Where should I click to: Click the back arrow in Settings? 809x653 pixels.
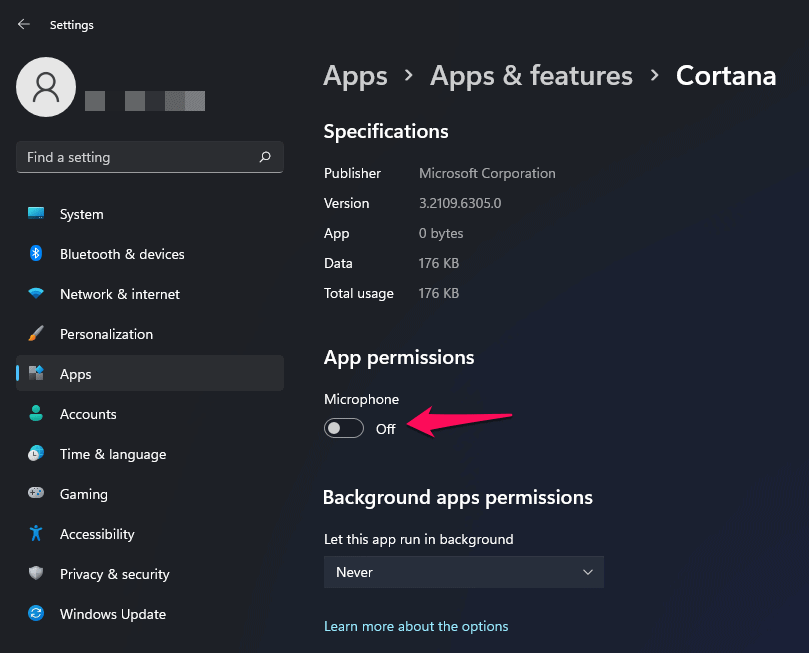(24, 24)
